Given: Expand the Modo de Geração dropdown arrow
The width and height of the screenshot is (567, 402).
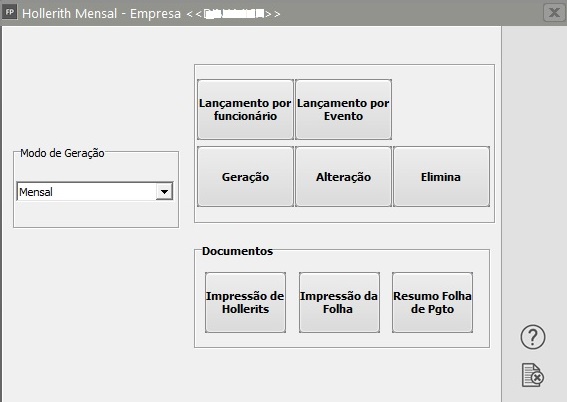Looking at the screenshot, I should tap(164, 192).
